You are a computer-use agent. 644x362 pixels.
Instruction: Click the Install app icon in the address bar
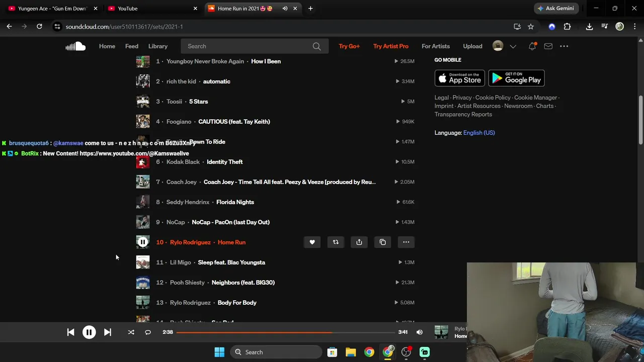point(517,27)
